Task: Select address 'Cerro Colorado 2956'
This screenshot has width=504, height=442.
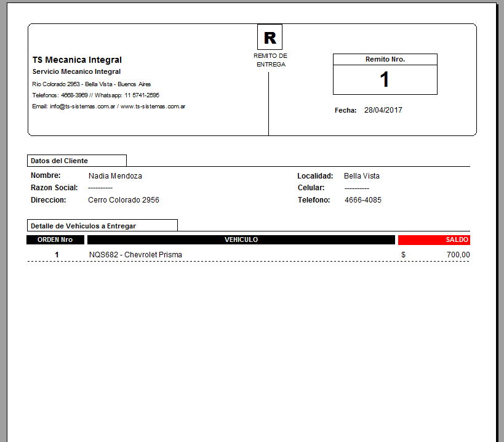Action: coord(124,200)
